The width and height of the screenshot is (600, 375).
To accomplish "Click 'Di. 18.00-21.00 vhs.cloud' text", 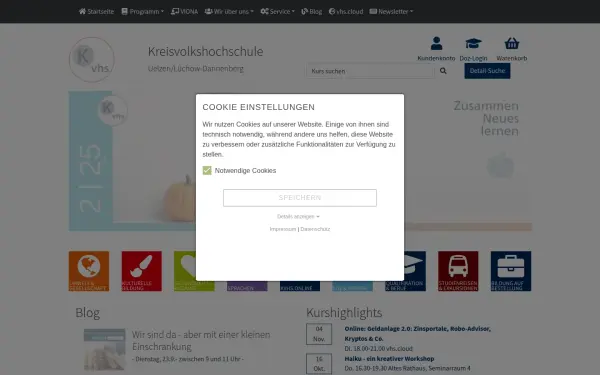I will [x=378, y=349].
